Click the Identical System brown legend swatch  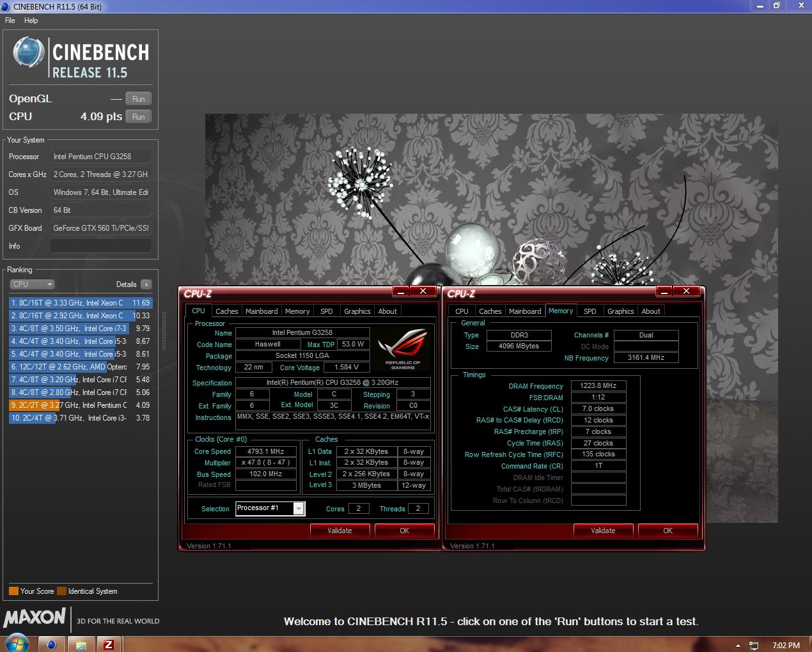61,591
